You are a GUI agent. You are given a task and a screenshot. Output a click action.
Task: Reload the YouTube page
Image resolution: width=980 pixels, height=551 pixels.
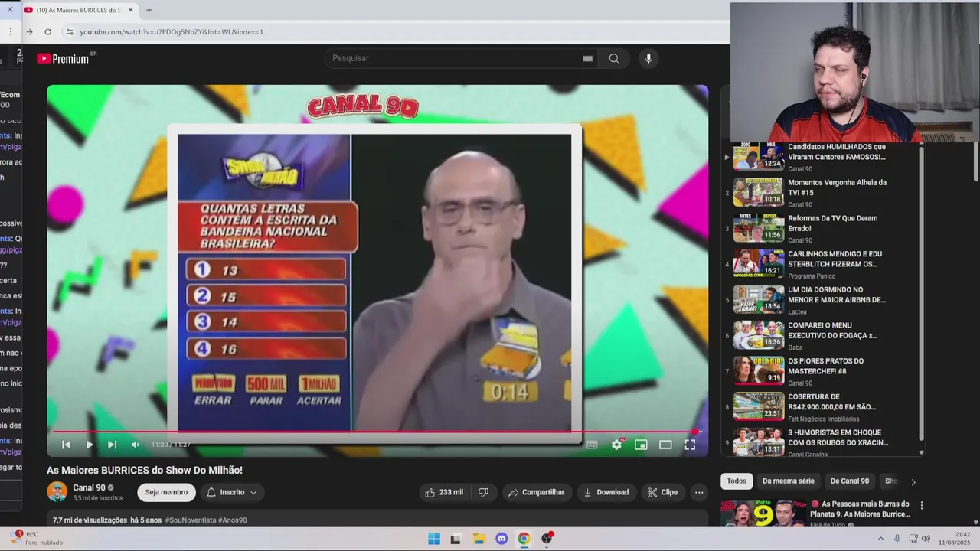click(47, 31)
